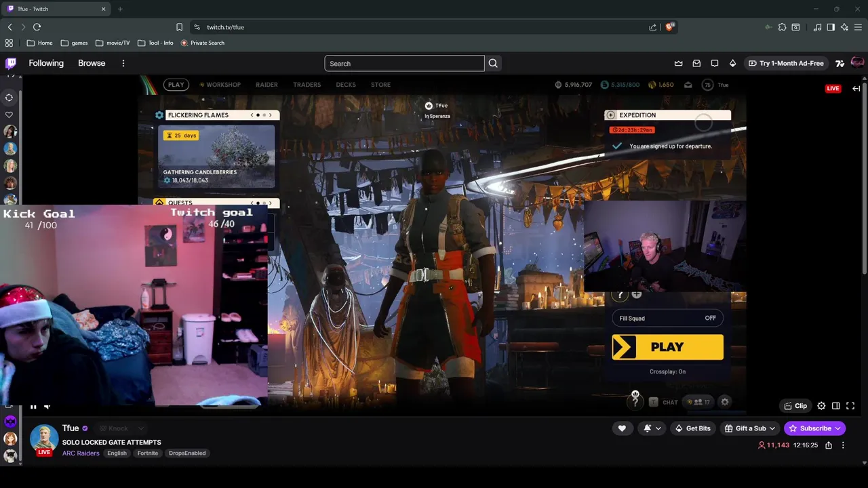Viewport: 868px width, 488px height.
Task: Share page from the address bar
Action: coord(652,27)
